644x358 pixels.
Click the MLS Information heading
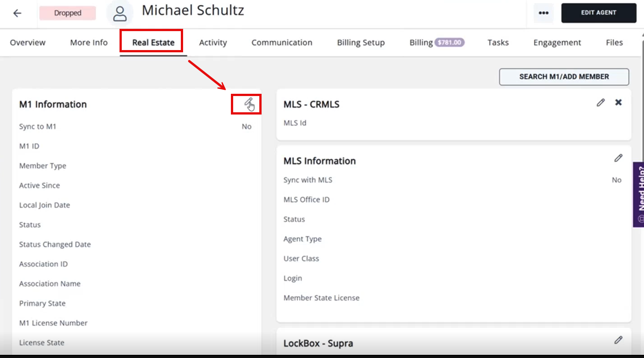pyautogui.click(x=320, y=161)
